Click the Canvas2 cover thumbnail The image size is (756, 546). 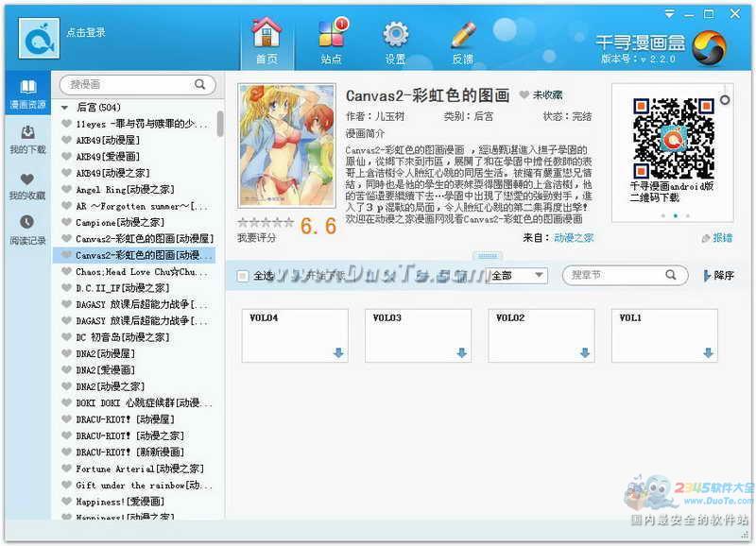pos(287,145)
